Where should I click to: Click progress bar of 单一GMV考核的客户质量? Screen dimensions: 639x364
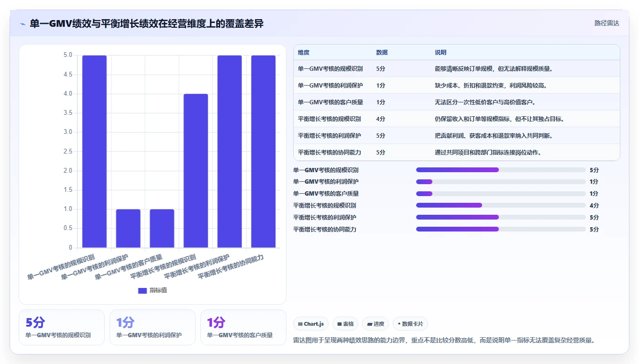point(501,194)
